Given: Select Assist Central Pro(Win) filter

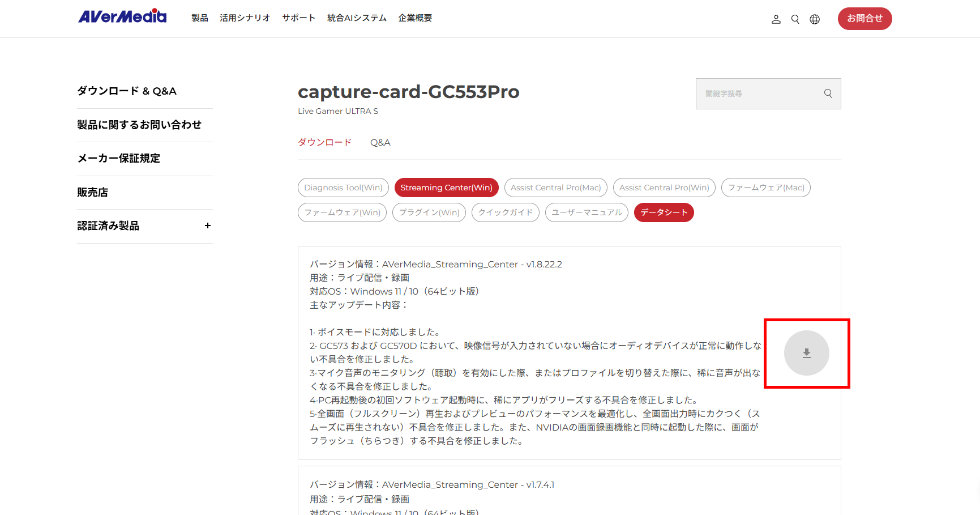Looking at the screenshot, I should click(664, 188).
